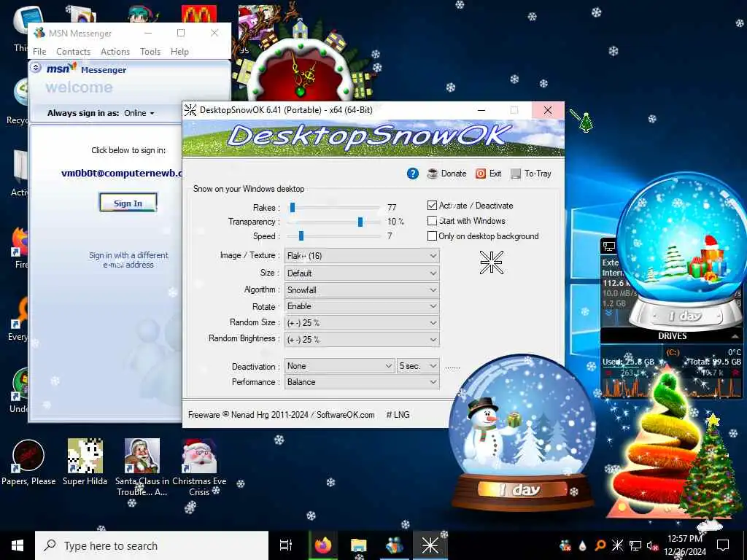Screen dimensions: 747x560
Task: Enable the Start with Windows checkbox
Action: click(432, 221)
